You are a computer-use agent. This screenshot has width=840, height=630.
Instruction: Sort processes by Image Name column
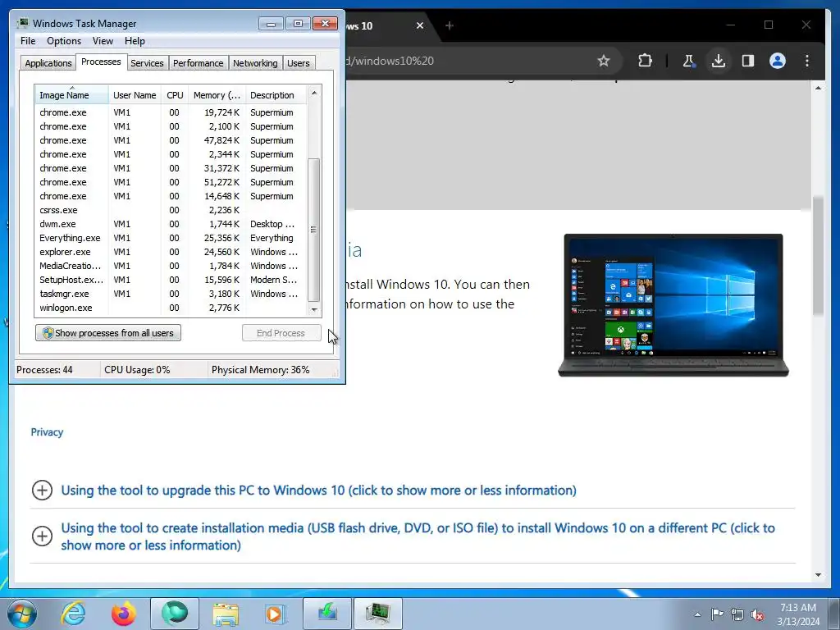pyautogui.click(x=72, y=95)
